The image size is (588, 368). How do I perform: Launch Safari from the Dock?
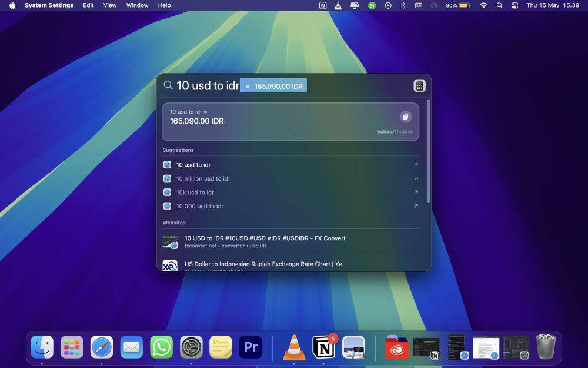(102, 347)
